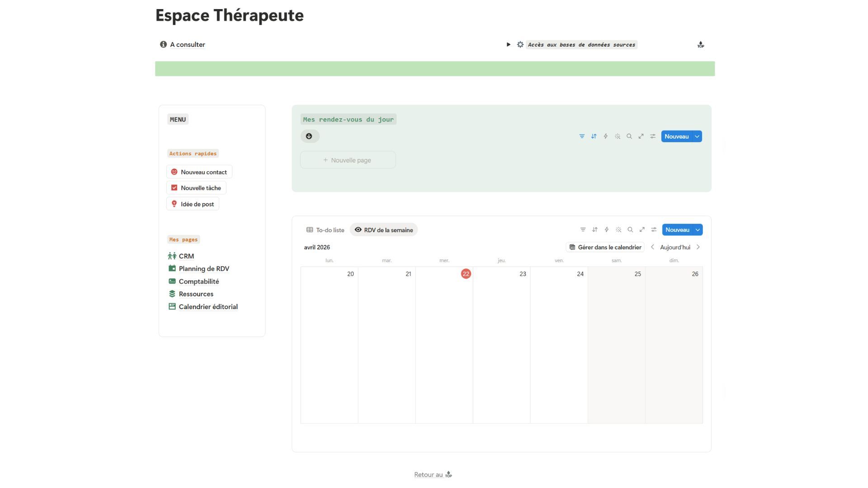Screen dimensions: 868x488
Task: Select RDV de la semaine tab
Action: coord(384,230)
